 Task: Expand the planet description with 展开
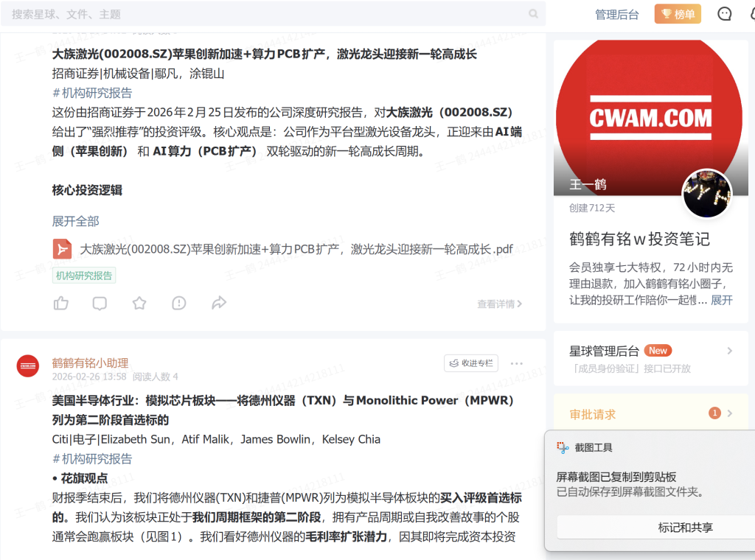(722, 300)
